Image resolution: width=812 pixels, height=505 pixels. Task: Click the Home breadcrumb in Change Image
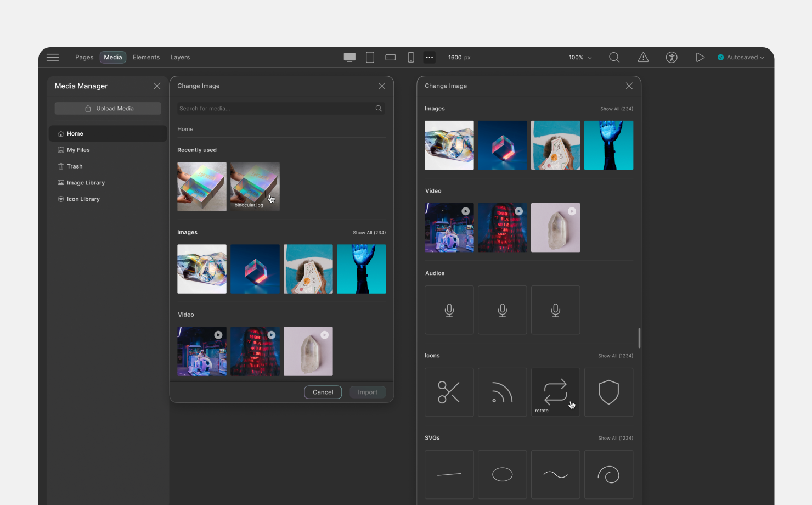click(x=185, y=129)
